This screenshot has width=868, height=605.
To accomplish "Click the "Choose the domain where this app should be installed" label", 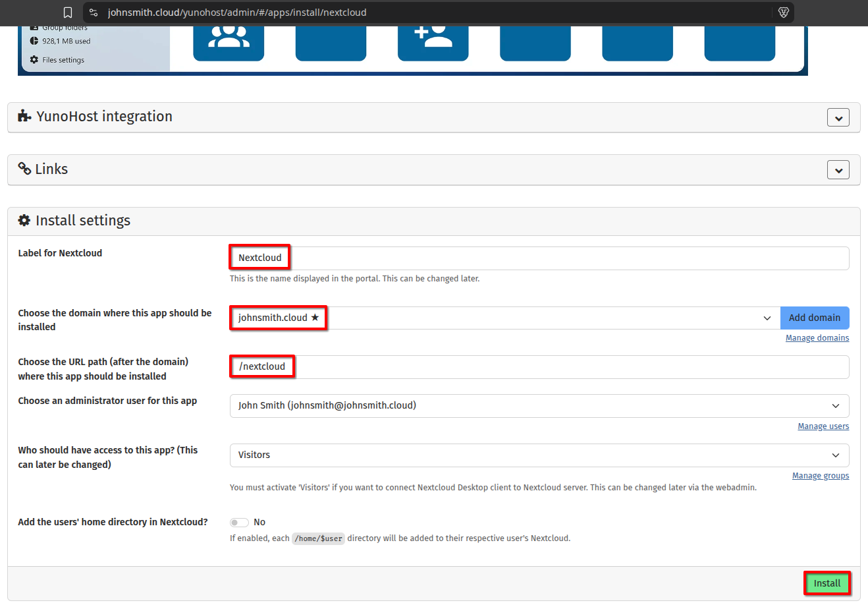I will pyautogui.click(x=115, y=320).
